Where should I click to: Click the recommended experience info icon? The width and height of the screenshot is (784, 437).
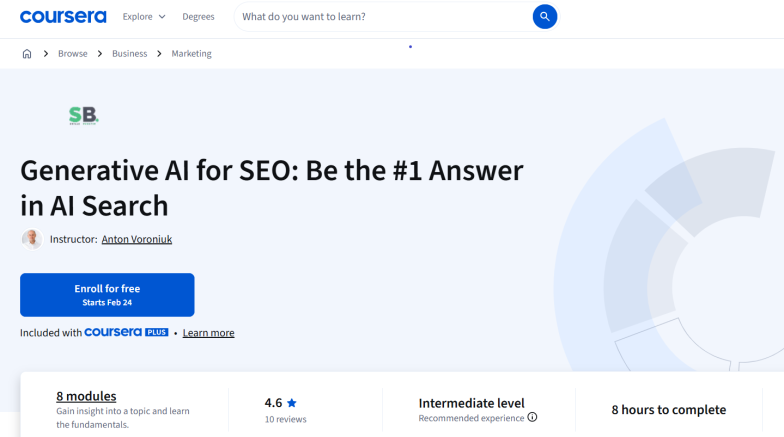(x=532, y=417)
